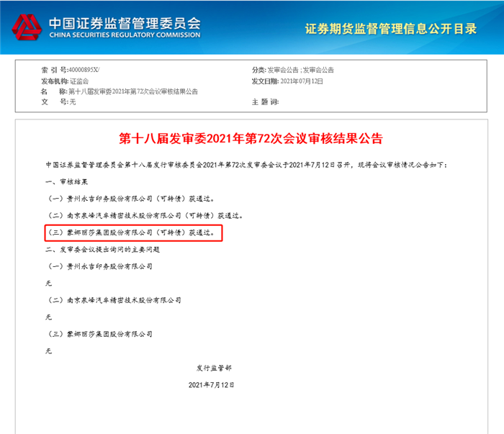Click the closing date 2021年7月12日

tap(211, 385)
